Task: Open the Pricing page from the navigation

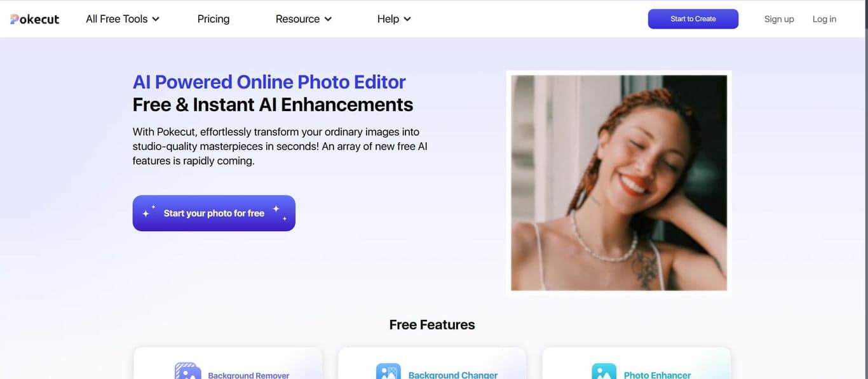Action: [x=213, y=19]
